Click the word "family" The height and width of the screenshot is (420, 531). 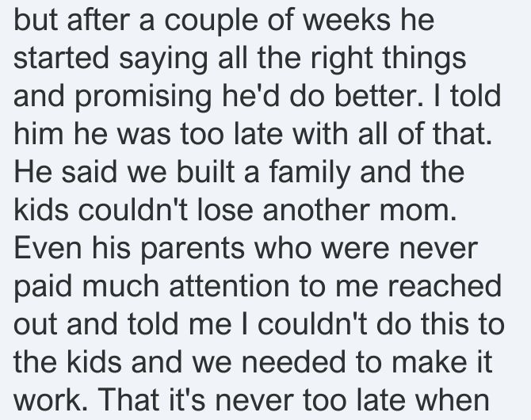(x=310, y=173)
